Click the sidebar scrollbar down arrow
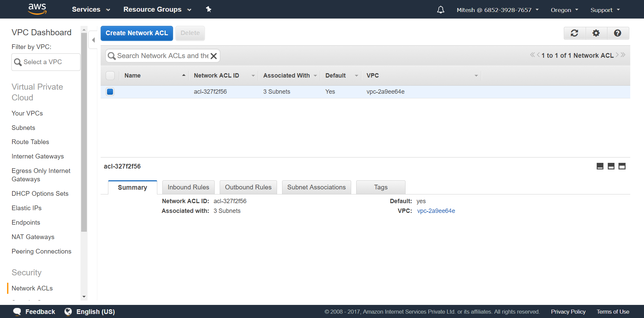This screenshot has height=318, width=644. [x=84, y=297]
